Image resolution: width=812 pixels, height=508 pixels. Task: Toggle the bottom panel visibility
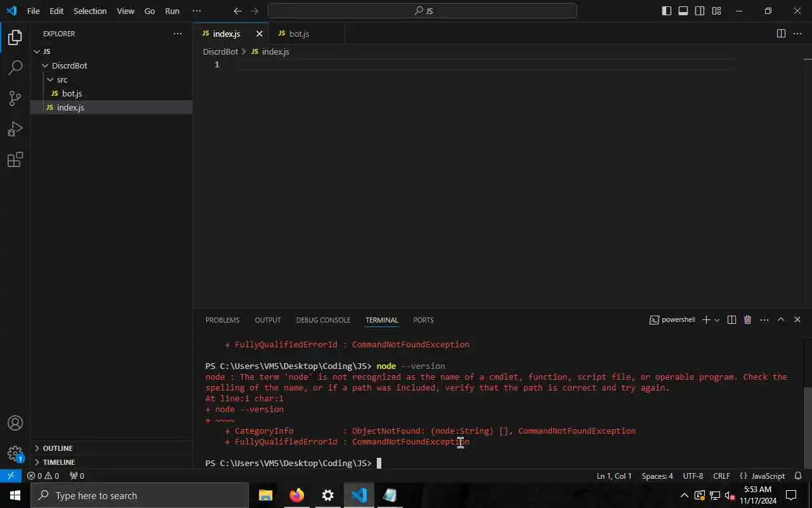(683, 11)
